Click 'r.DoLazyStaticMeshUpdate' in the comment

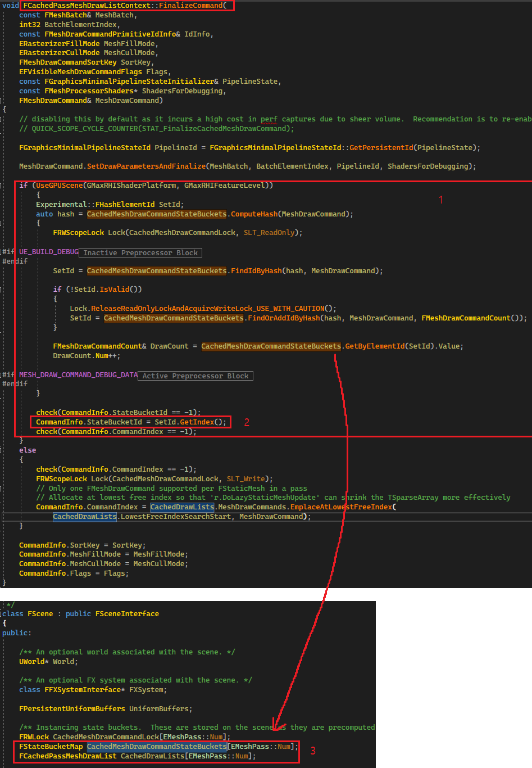(x=265, y=498)
